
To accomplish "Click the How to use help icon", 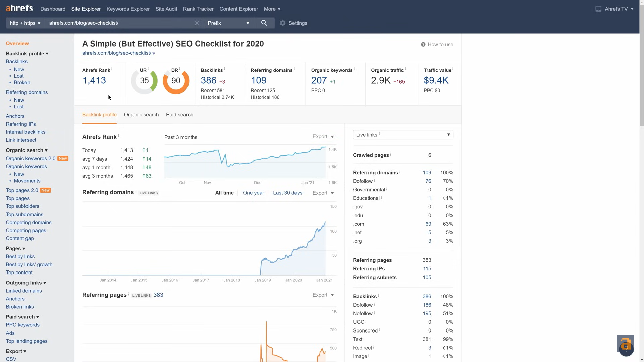I will click(423, 44).
